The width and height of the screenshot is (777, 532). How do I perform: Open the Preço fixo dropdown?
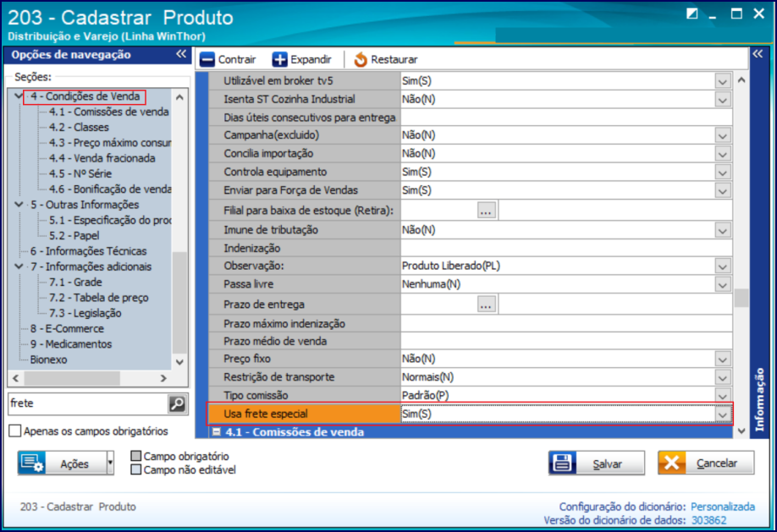[723, 359]
